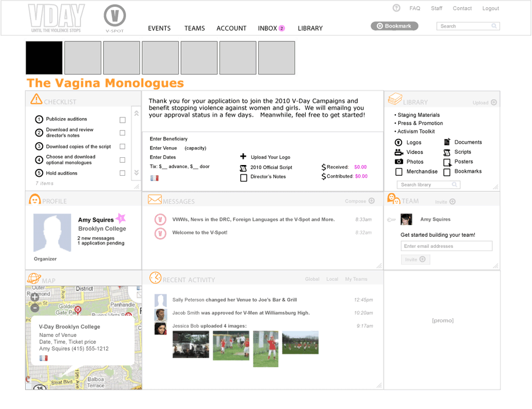532x409 pixels.
Task: Click the Map globe icon
Action: 34,278
